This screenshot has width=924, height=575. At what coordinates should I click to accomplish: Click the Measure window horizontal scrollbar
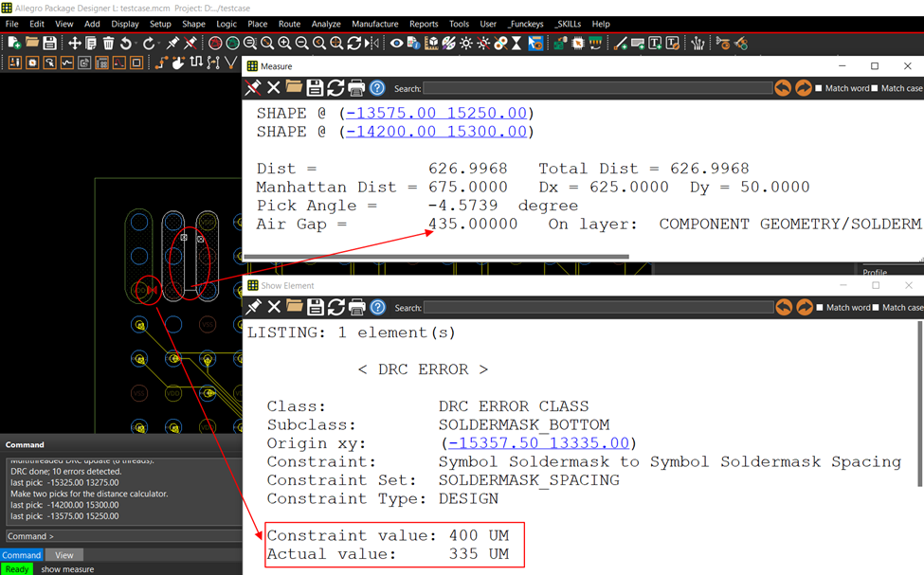(x=436, y=257)
